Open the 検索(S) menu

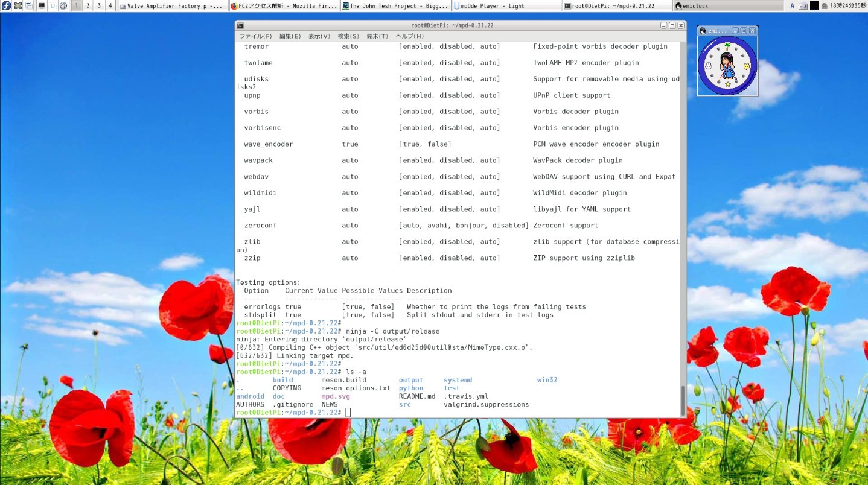(348, 36)
